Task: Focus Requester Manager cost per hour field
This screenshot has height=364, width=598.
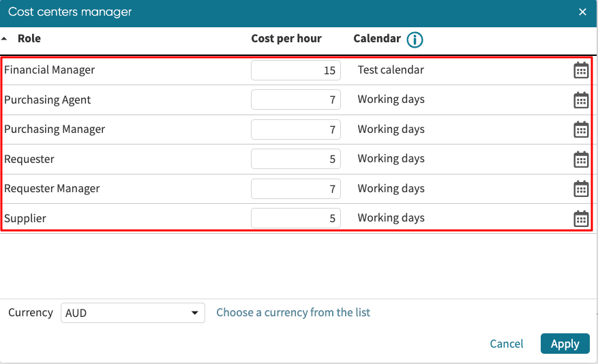Action: click(296, 189)
